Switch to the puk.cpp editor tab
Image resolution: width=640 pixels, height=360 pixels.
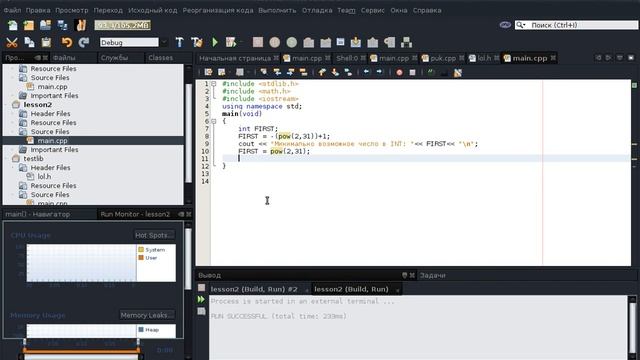pyautogui.click(x=443, y=58)
